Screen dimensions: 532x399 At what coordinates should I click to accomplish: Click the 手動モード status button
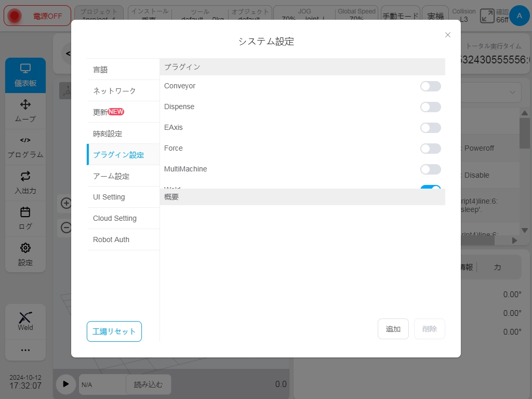coord(401,16)
